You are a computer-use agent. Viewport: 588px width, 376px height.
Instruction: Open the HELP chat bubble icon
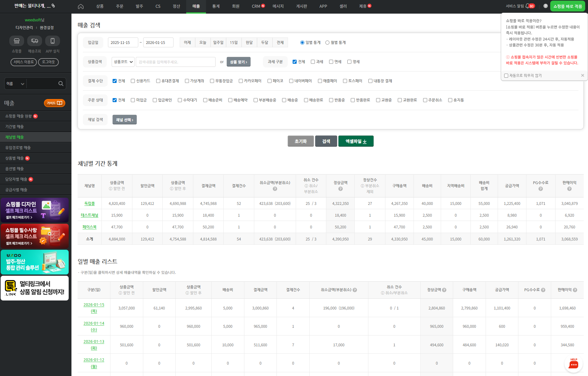click(573, 364)
